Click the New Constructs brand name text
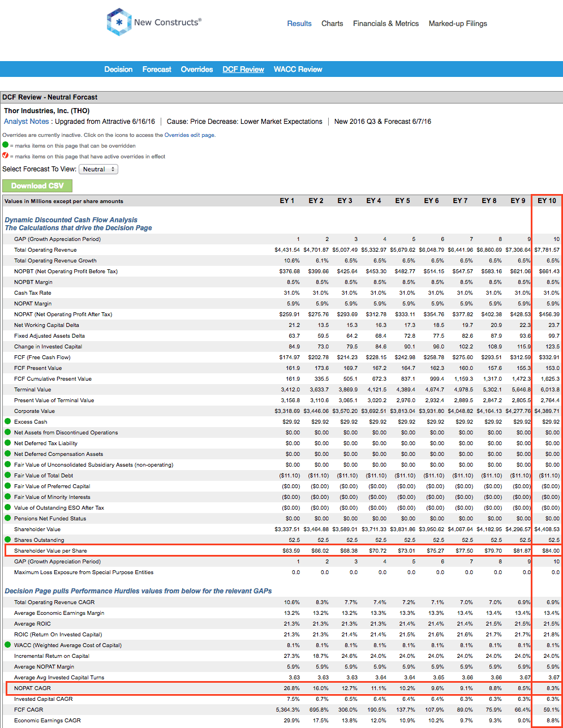Image resolution: width=563 pixels, height=728 pixels. point(167,23)
